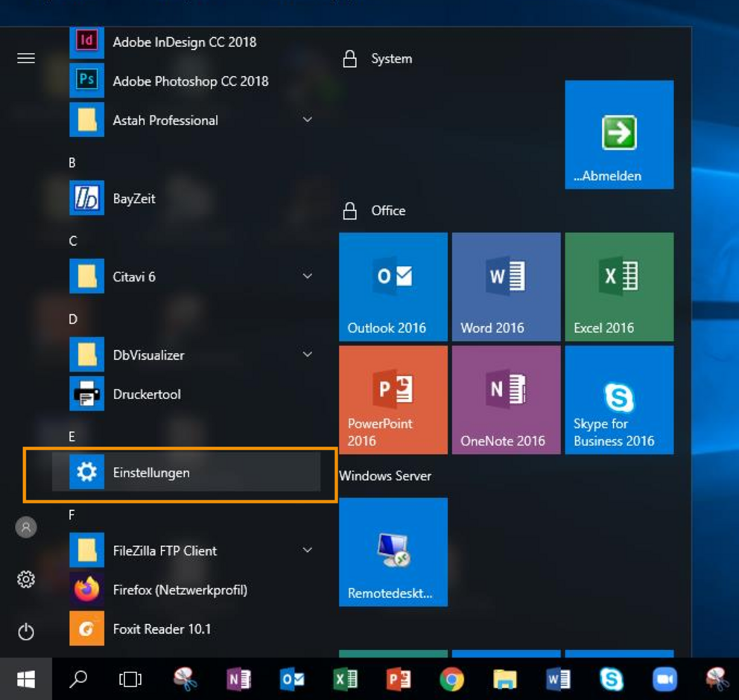Viewport: 739px width, 700px height.
Task: Open the DbVisualizer folder entry
Action: point(186,354)
